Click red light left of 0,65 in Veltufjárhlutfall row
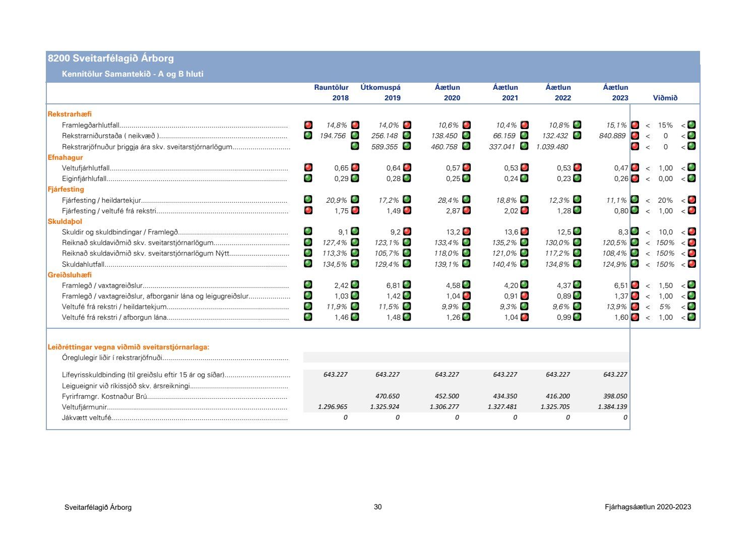 click(x=308, y=167)
